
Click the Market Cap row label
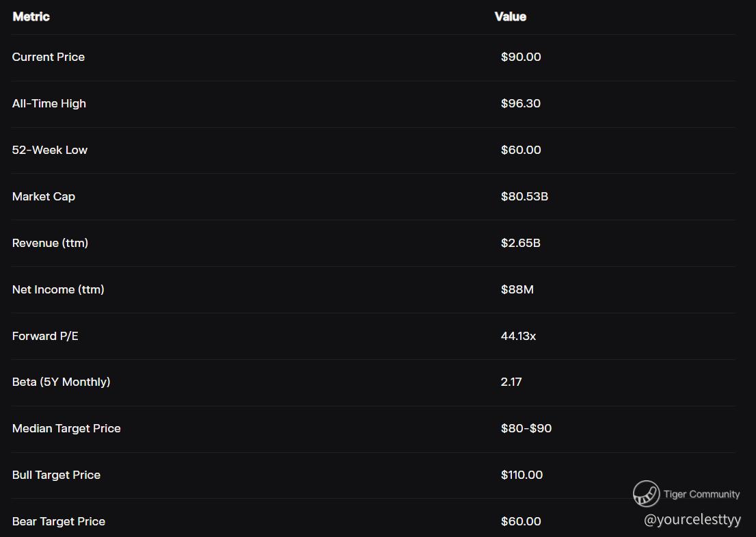tap(43, 197)
